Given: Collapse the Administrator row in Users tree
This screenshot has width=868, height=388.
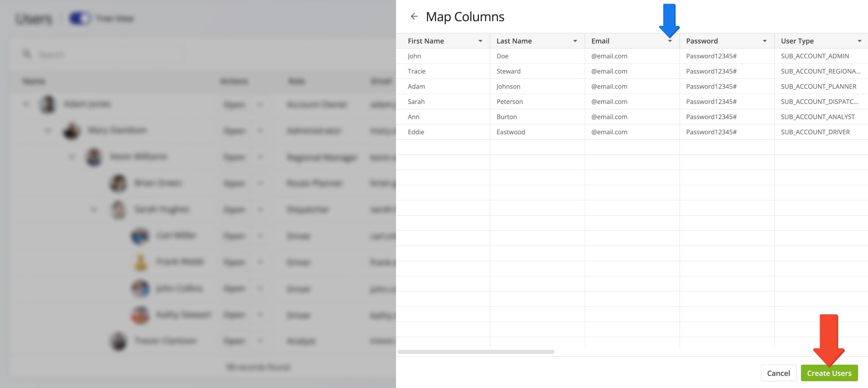Looking at the screenshot, I should tap(48, 130).
